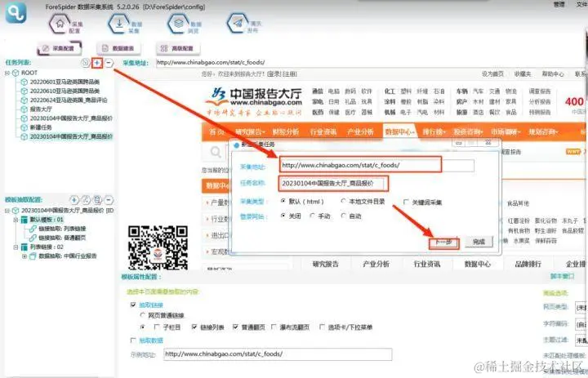Open 数据中心 tab in orange nav bar
Screen dimensions: 588x378
pyautogui.click(x=399, y=131)
